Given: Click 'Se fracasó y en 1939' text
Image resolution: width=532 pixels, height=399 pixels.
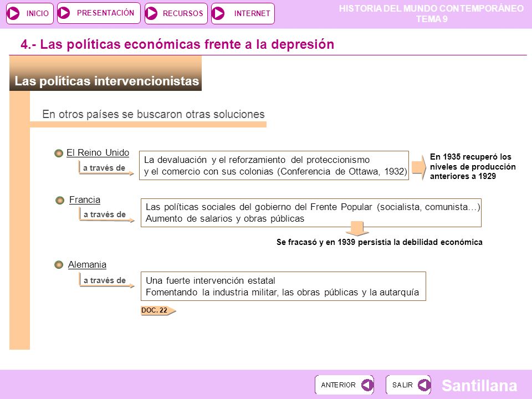Looking at the screenshot, I should point(379,242).
